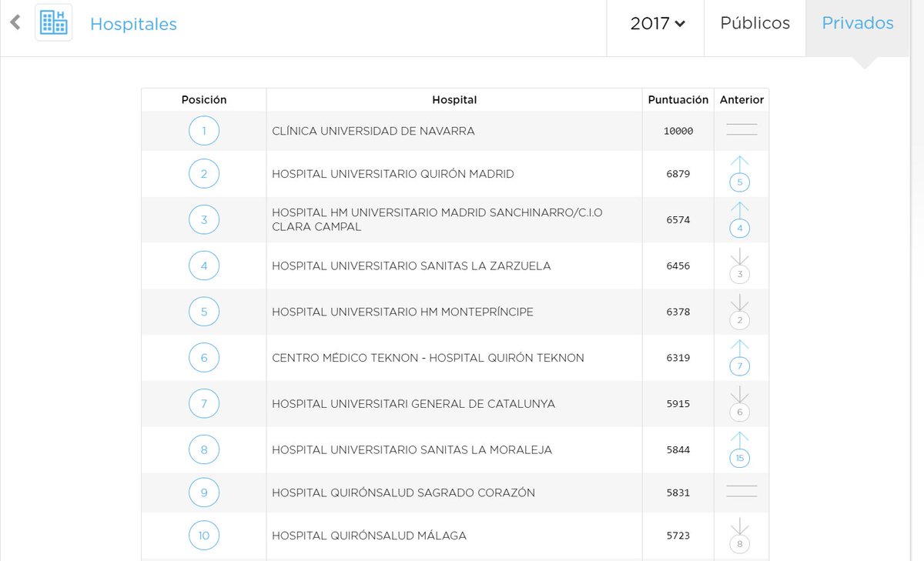Select CENTRO MÉDICO TEKNON row name
Viewport: 924px width, 561px height.
click(428, 358)
